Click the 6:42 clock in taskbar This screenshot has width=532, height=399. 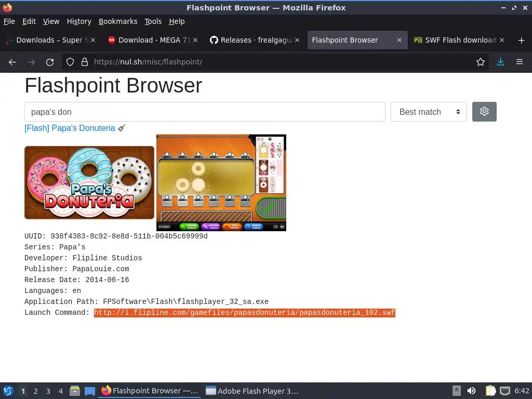522,391
